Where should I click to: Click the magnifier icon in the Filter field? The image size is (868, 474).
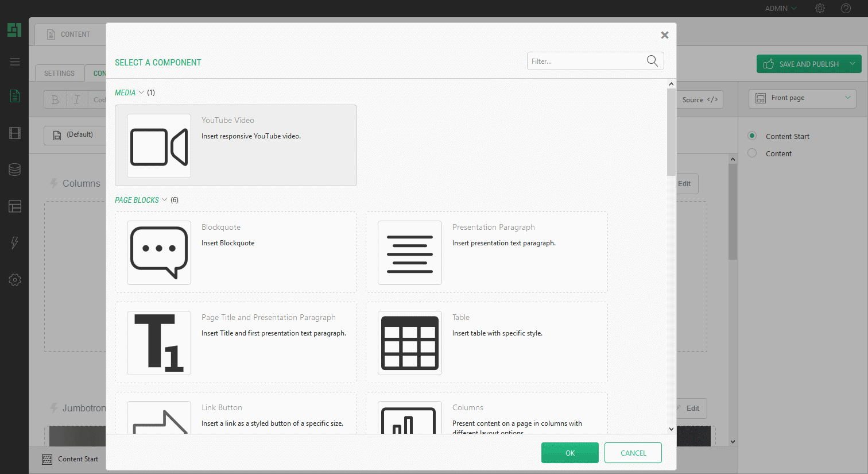pos(652,60)
